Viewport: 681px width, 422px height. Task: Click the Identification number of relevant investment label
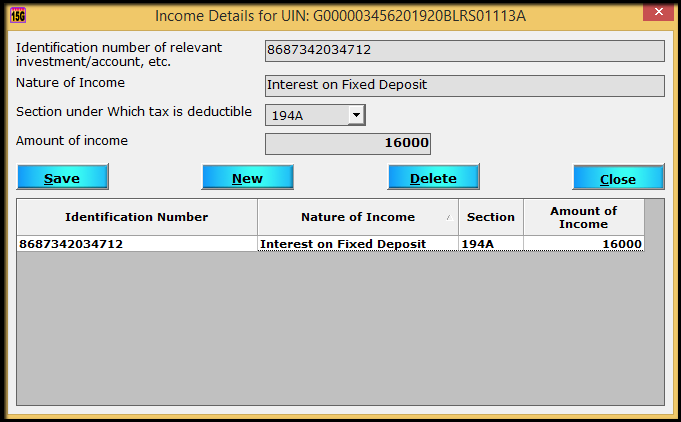(x=119, y=55)
